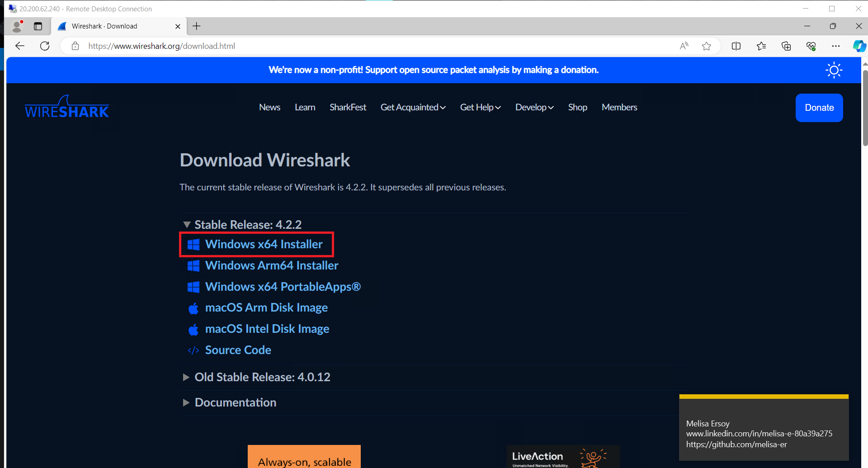Click the Donate button
This screenshot has width=868, height=468.
[x=819, y=108]
